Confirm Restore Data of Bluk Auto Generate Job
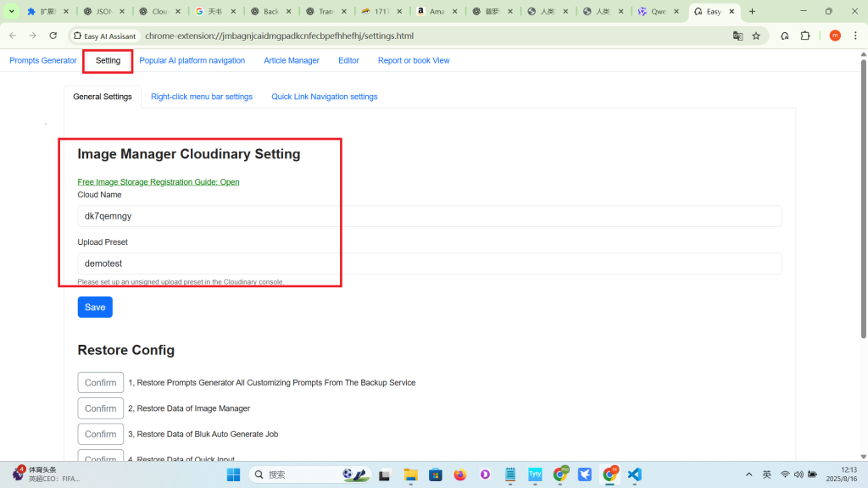The height and width of the screenshot is (488, 868). pos(100,434)
